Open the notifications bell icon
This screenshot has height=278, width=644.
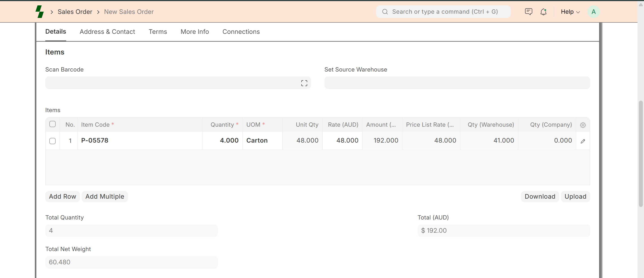pos(543,12)
